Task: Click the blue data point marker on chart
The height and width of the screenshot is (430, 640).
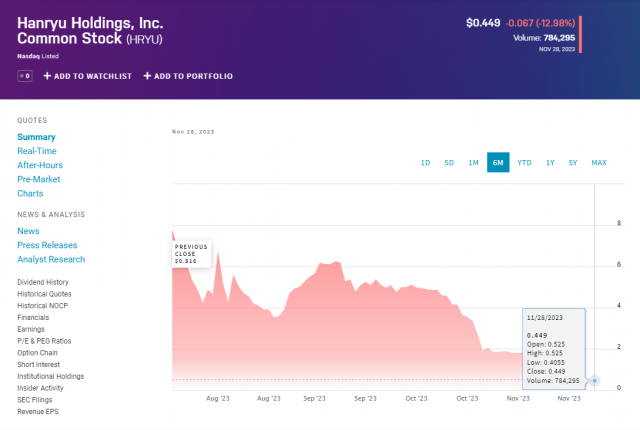Action: tap(595, 380)
